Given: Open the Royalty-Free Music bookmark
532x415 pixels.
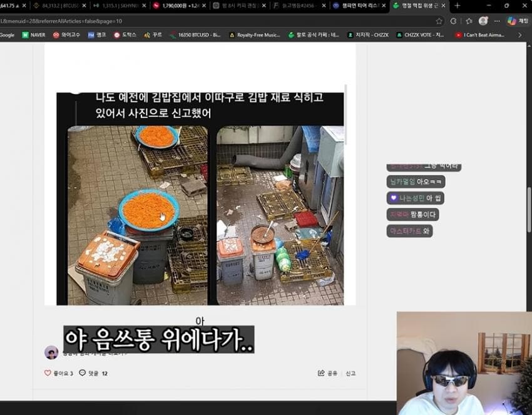Looking at the screenshot, I should 255,35.
